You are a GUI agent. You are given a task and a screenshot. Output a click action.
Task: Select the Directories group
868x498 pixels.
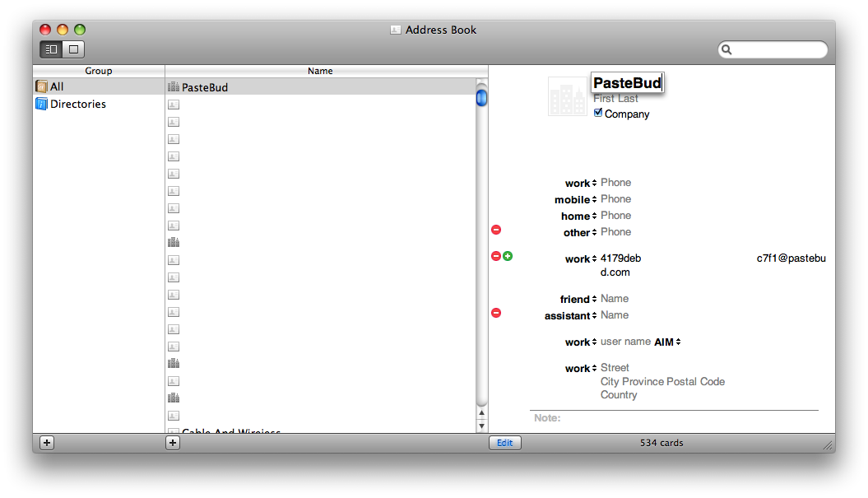pyautogui.click(x=77, y=104)
